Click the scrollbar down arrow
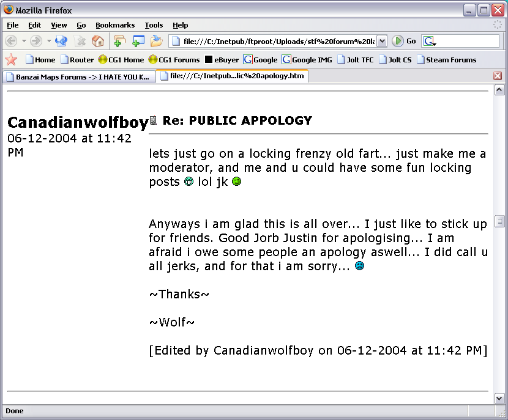Screen dimensions: 508x420 (499, 399)
